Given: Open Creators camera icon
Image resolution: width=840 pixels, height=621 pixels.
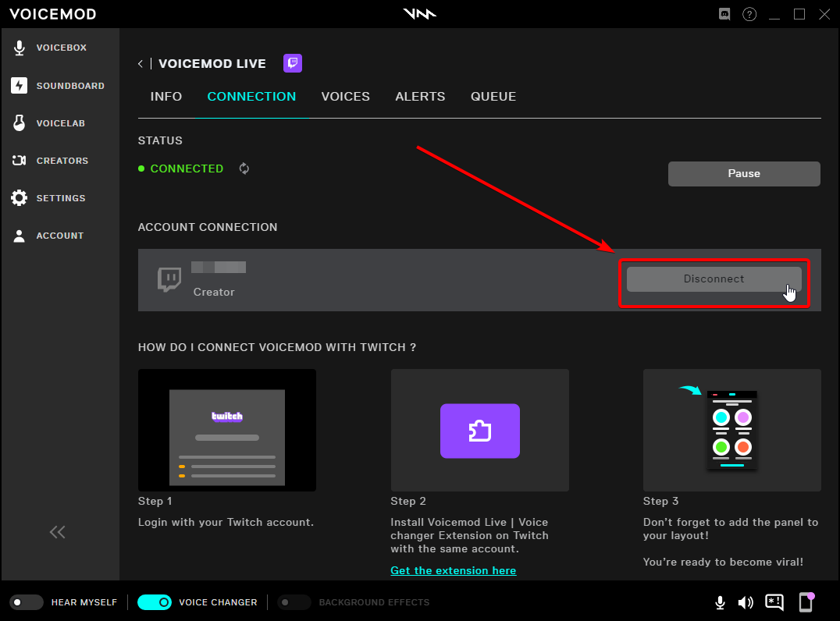Looking at the screenshot, I should tap(20, 161).
